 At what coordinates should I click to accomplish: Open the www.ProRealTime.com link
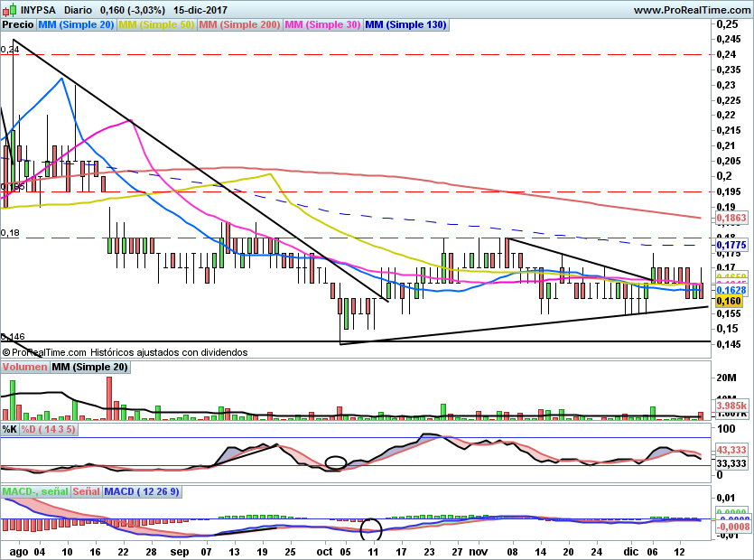(692, 10)
